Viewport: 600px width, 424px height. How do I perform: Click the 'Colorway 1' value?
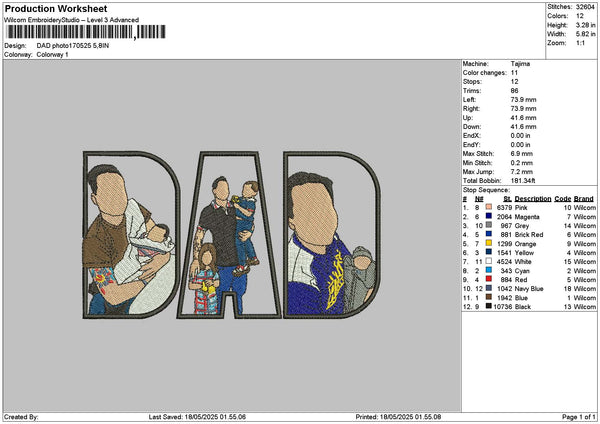tap(52, 55)
